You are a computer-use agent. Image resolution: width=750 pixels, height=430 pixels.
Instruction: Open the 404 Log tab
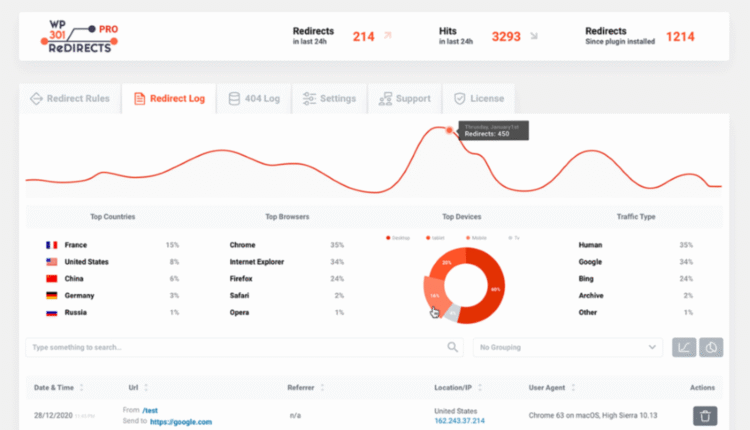coord(254,99)
